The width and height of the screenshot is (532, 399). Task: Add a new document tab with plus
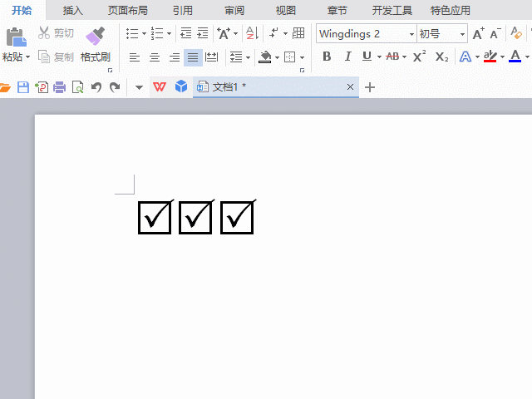tap(370, 87)
